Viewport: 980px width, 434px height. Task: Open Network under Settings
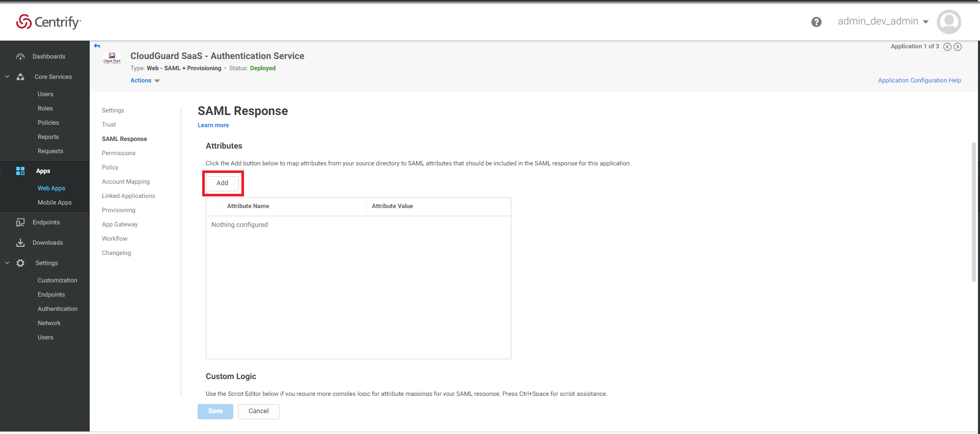coord(49,323)
